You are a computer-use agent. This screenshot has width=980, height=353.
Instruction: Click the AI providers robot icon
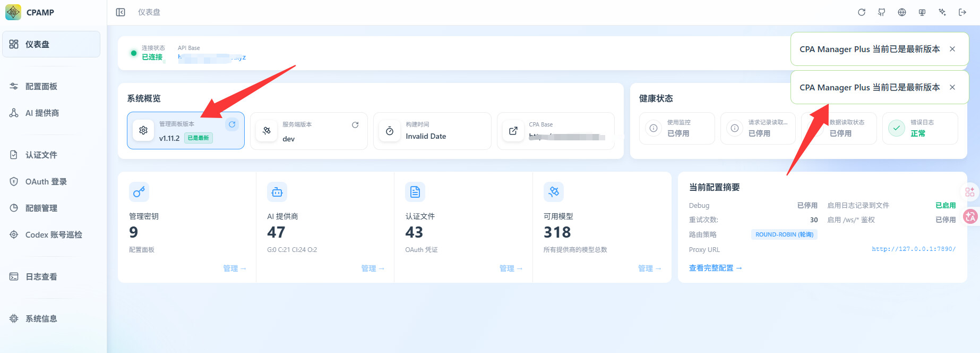pos(277,192)
